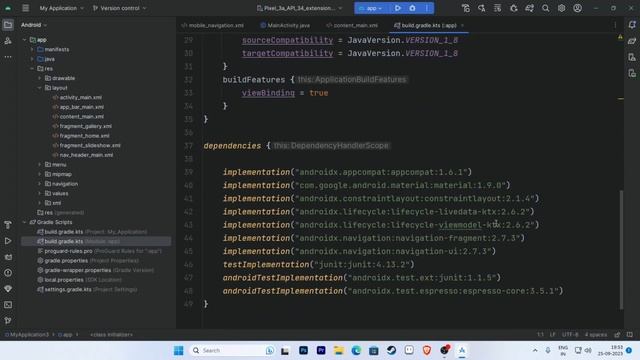Screen dimensions: 640x360
Task: Open App Quality Insights tool window
Action: click(x=8, y=289)
